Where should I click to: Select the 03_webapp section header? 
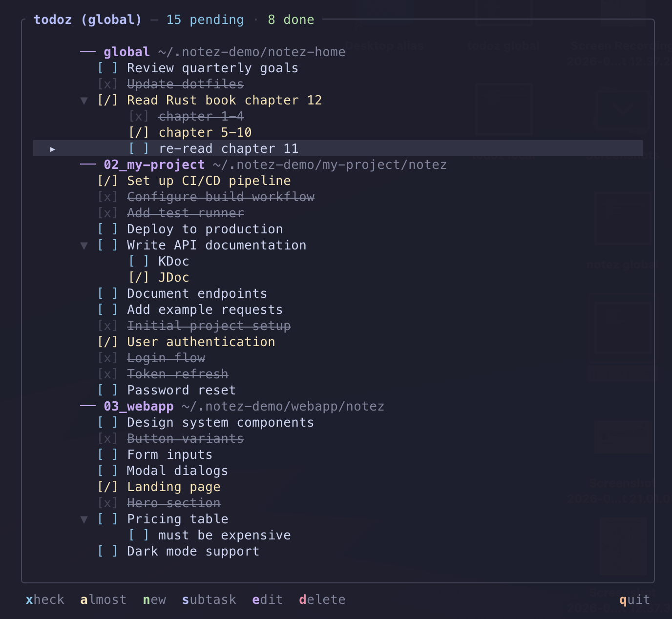coord(138,406)
